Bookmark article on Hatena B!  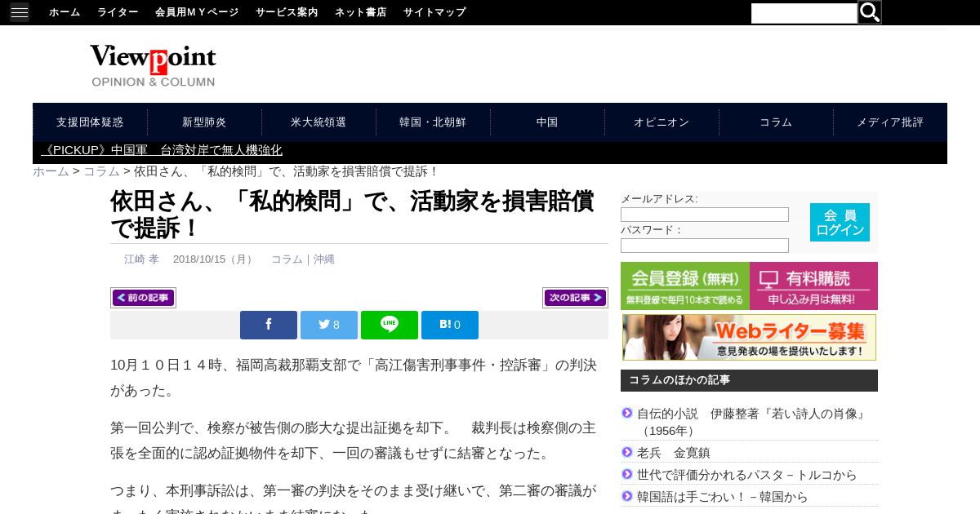click(x=450, y=325)
